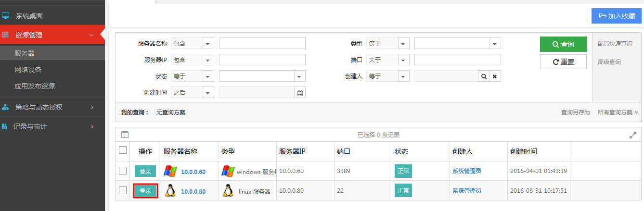
Task: Check the box for 10.0.0.80 row
Action: click(123, 191)
